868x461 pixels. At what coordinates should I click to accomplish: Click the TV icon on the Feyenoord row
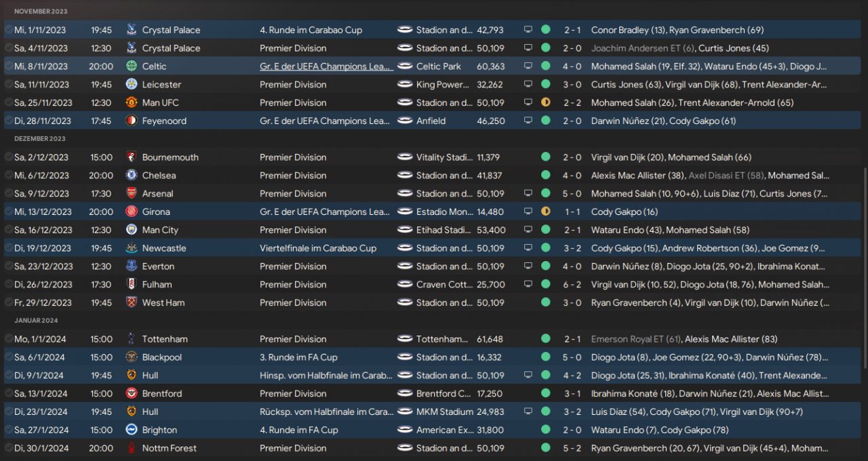coord(528,121)
